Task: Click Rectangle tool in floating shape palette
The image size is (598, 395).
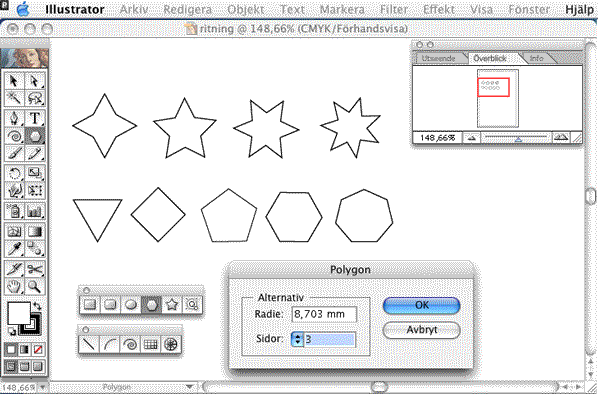Action: [x=90, y=305]
